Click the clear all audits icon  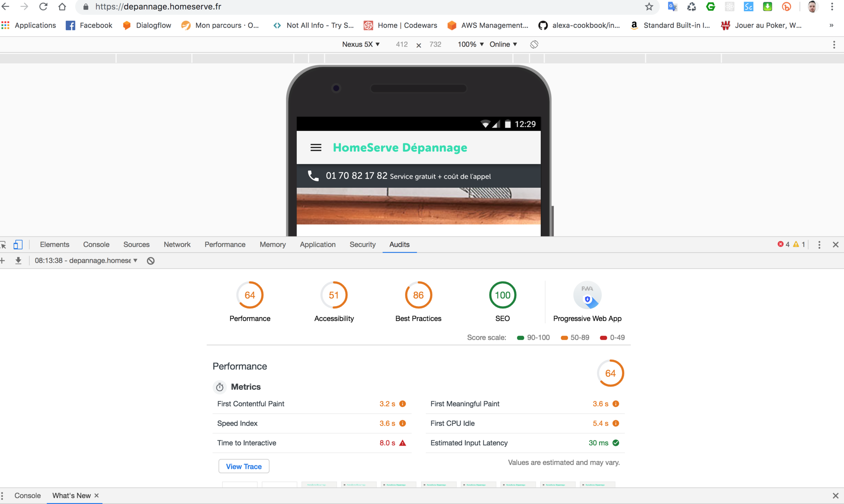click(x=150, y=261)
